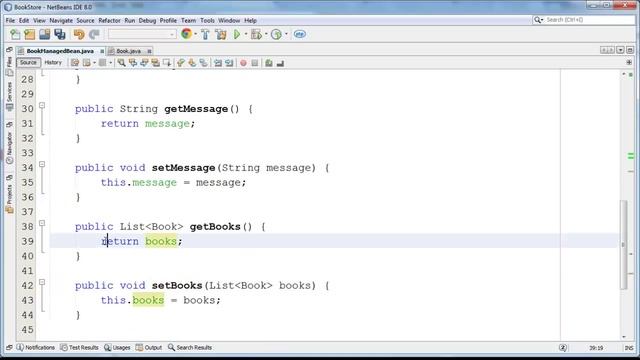Open the Services side panel
Screen dimensions: 640x360
tap(9, 96)
